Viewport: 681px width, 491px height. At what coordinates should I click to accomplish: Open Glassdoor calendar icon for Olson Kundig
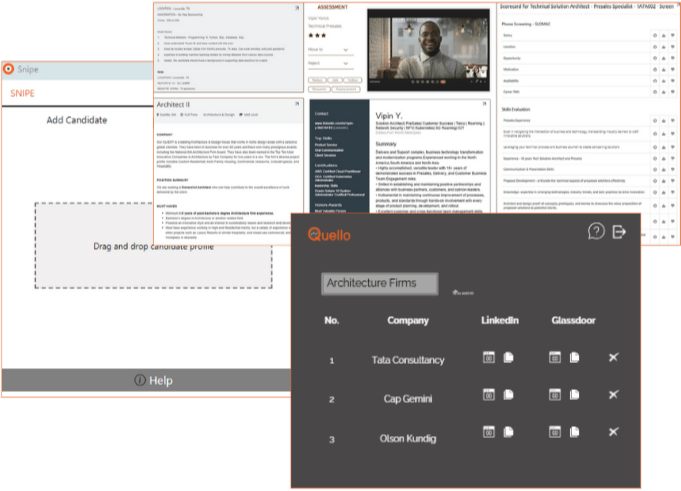pos(555,437)
